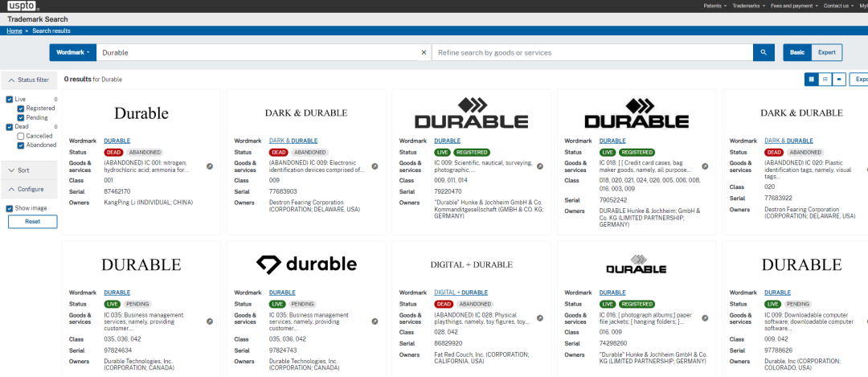Open DARK & DURABLE link for serial 77683903
This screenshot has width=868, height=377.
point(293,141)
